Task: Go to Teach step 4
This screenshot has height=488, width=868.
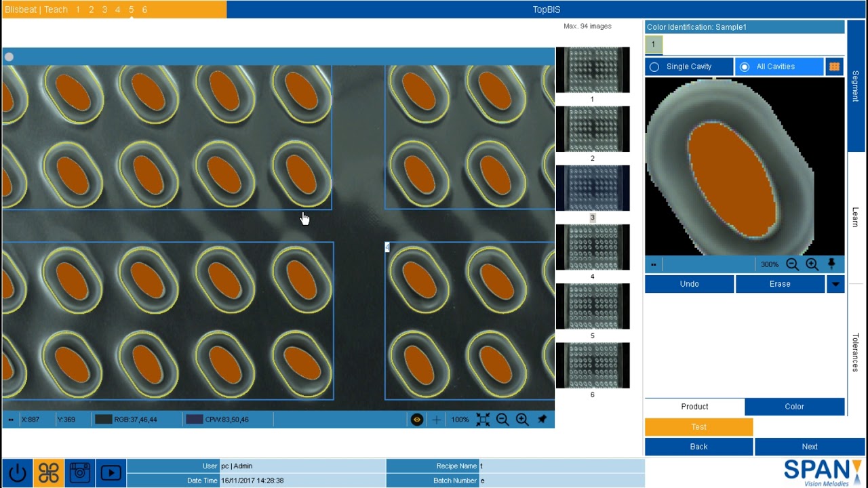Action: 118,9
